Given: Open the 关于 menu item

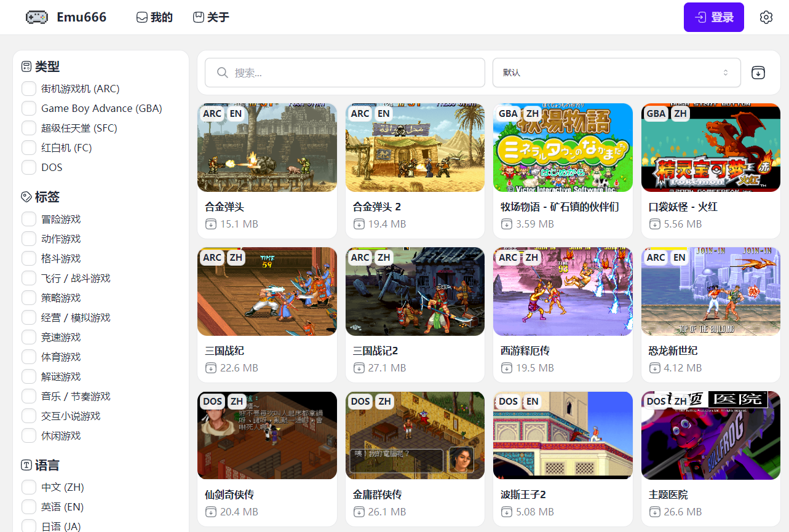Looking at the screenshot, I should [211, 17].
